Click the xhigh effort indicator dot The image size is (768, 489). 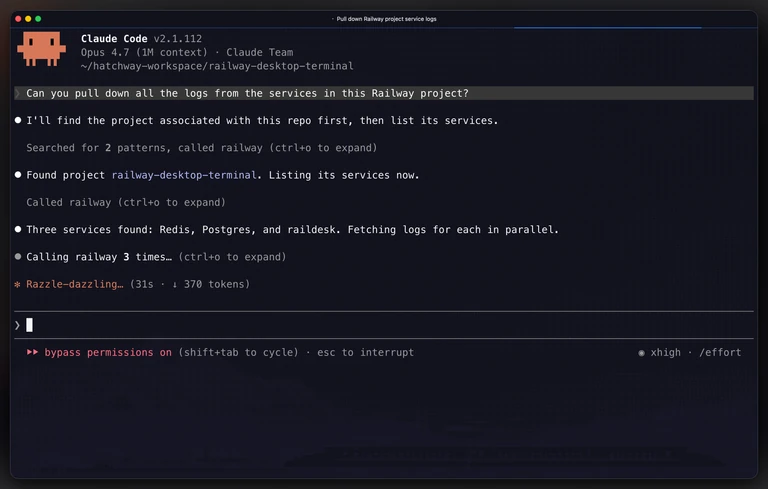coord(641,353)
